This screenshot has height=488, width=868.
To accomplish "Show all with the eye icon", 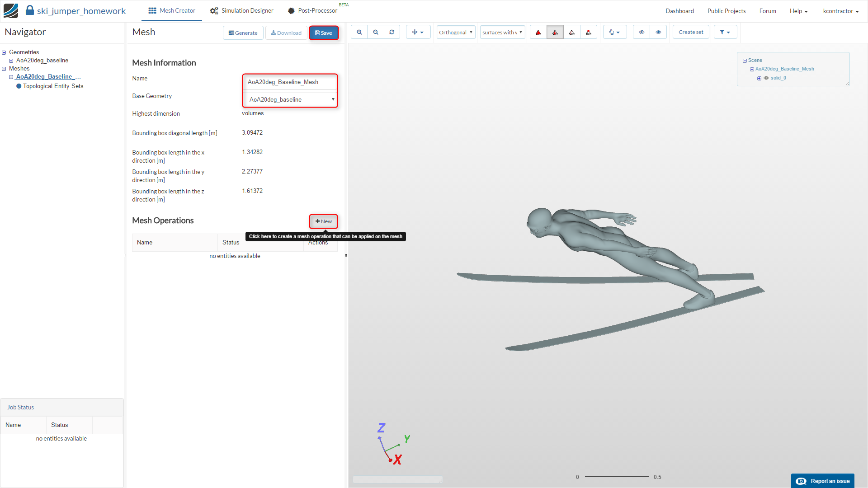I will click(x=658, y=32).
